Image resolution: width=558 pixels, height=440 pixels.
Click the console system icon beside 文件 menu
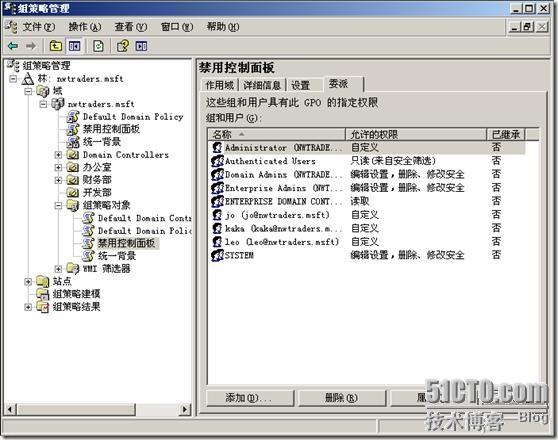(11, 27)
